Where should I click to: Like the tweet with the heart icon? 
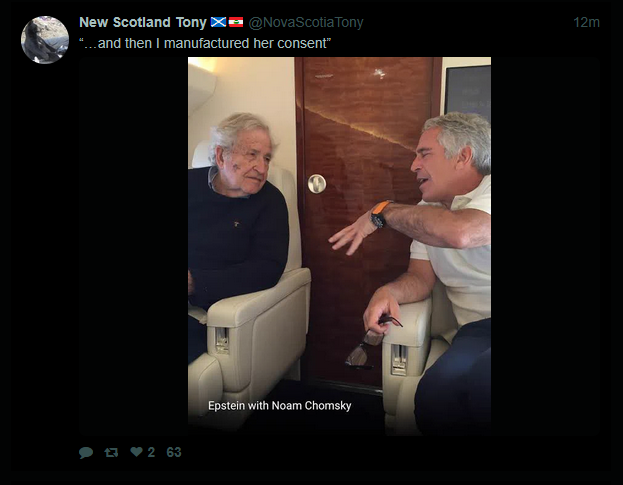[x=136, y=452]
